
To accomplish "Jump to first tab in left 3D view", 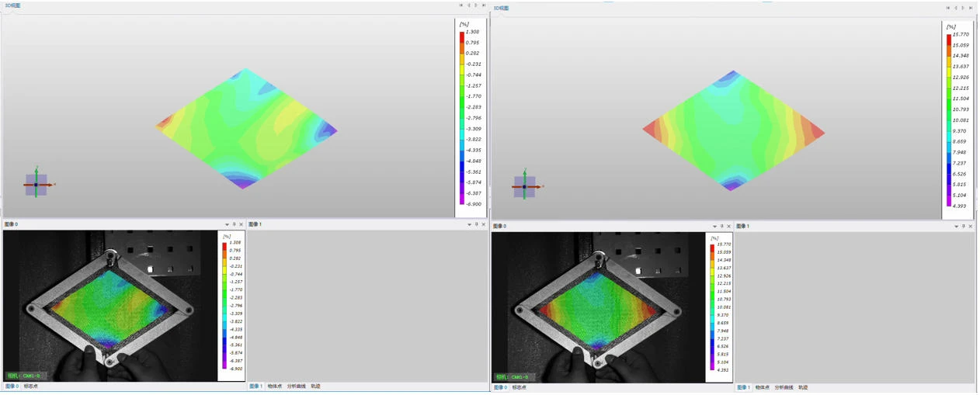I will tap(461, 5).
